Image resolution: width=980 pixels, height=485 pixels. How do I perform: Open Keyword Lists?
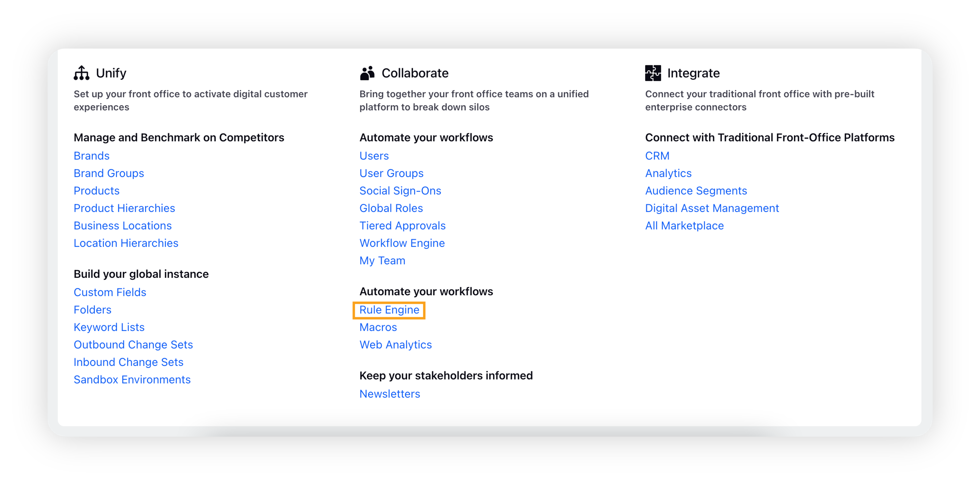pyautogui.click(x=109, y=327)
